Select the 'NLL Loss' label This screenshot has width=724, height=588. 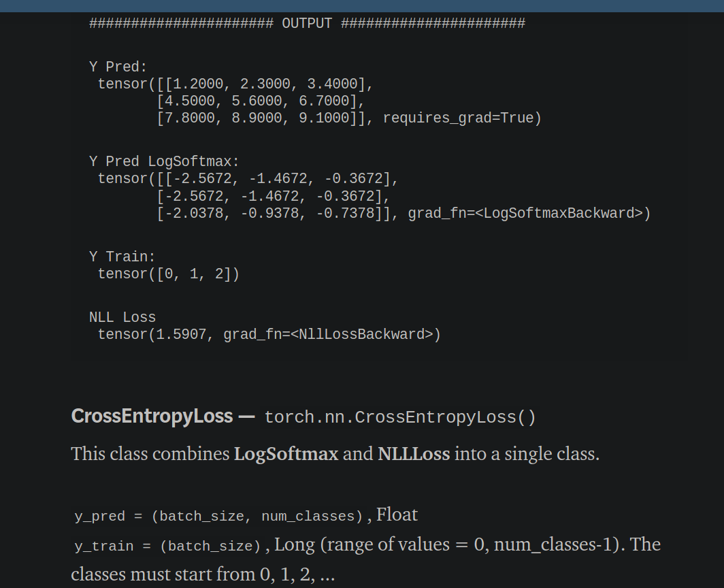coord(122,317)
